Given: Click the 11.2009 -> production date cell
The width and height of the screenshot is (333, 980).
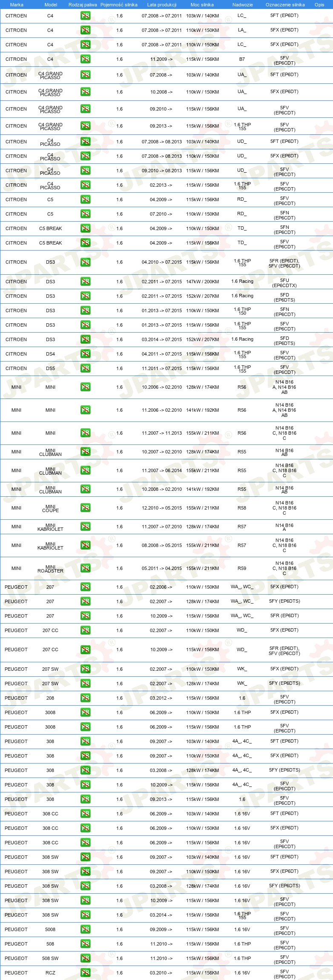Looking at the screenshot, I should (161, 59).
